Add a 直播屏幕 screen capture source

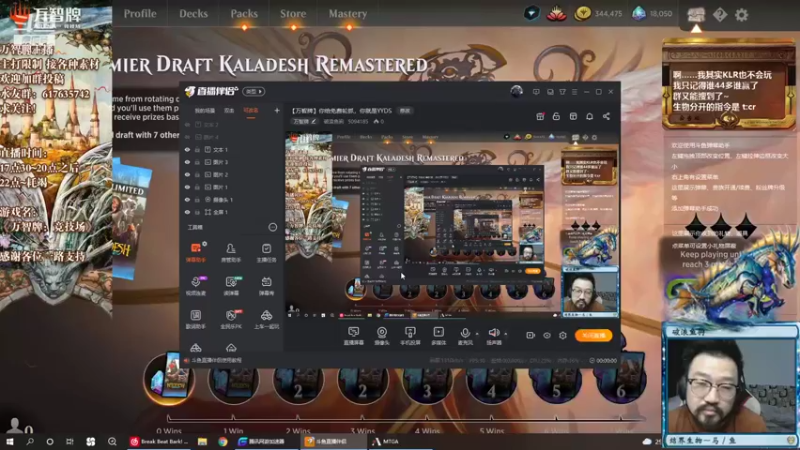(353, 336)
